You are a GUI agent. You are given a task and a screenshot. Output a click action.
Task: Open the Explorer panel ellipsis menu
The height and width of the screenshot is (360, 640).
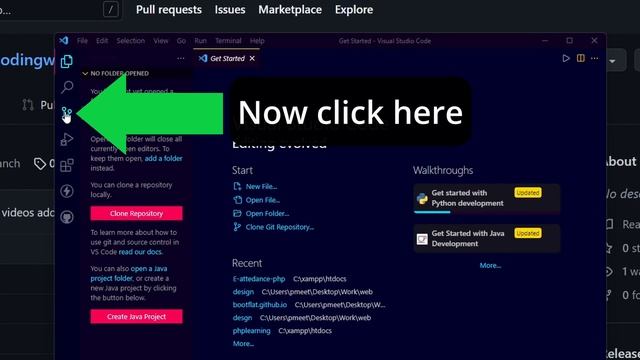pyautogui.click(x=181, y=58)
